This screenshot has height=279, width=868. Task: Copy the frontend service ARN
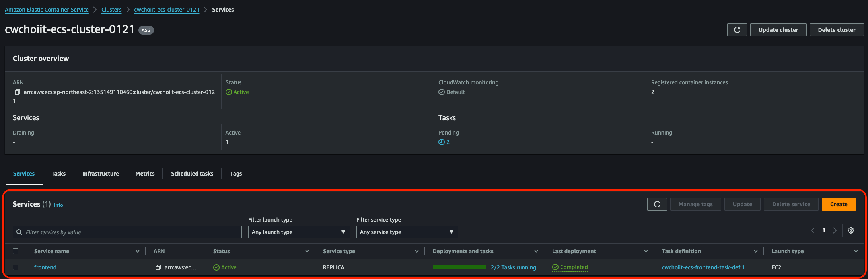158,267
